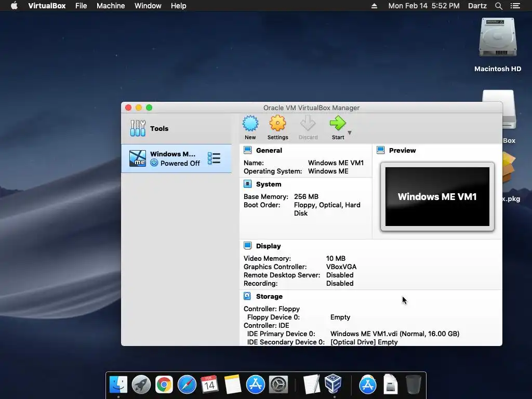Select the Tools entry in the sidebar
532x399 pixels.
click(177, 128)
